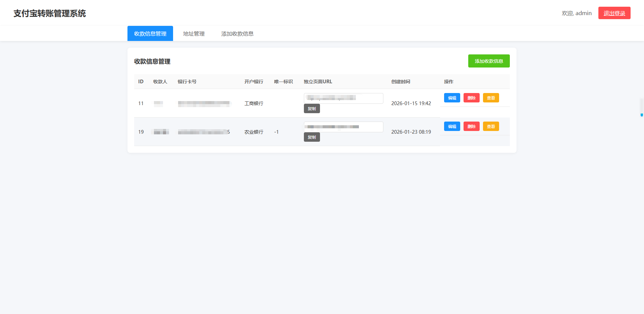Click the 支付宝转账管理系统 site title
The height and width of the screenshot is (314, 644).
pyautogui.click(x=50, y=13)
